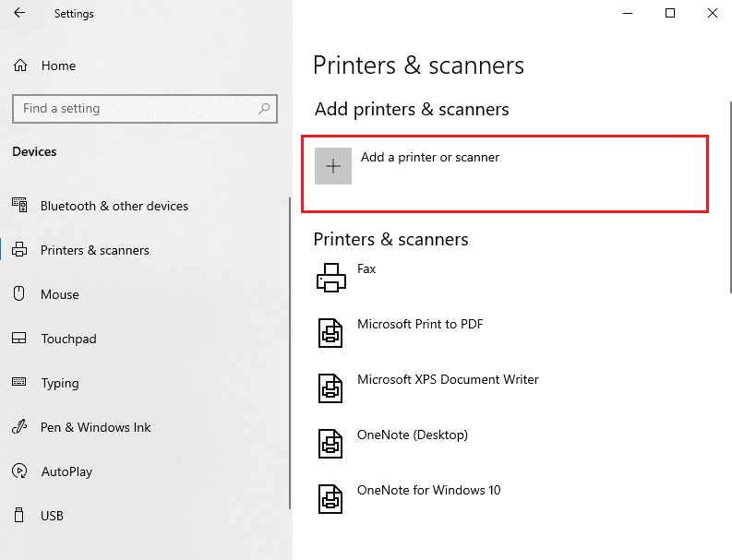Click the Typing keyboard icon
This screenshot has width=732, height=560.
tap(19, 382)
